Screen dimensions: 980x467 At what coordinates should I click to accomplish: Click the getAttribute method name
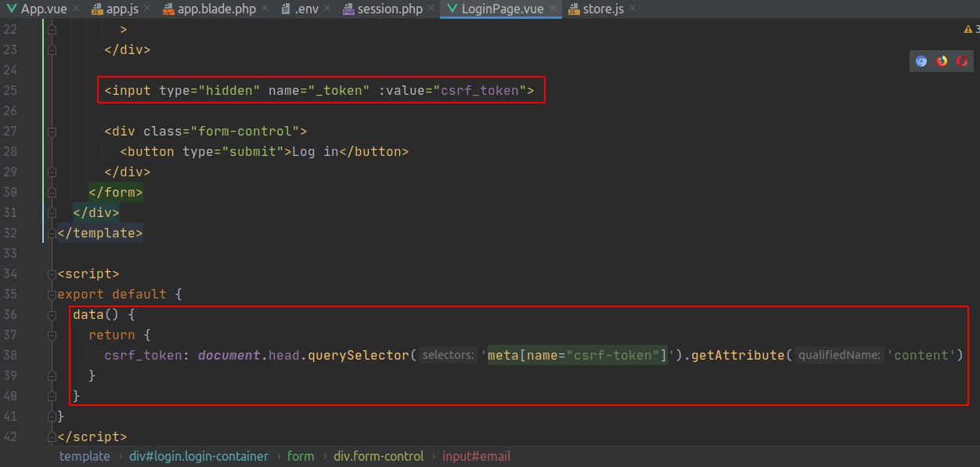pos(738,355)
